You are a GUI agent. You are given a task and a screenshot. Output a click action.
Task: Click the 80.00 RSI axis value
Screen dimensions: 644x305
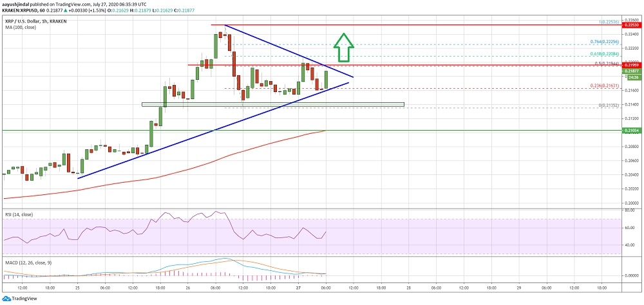tap(629, 210)
